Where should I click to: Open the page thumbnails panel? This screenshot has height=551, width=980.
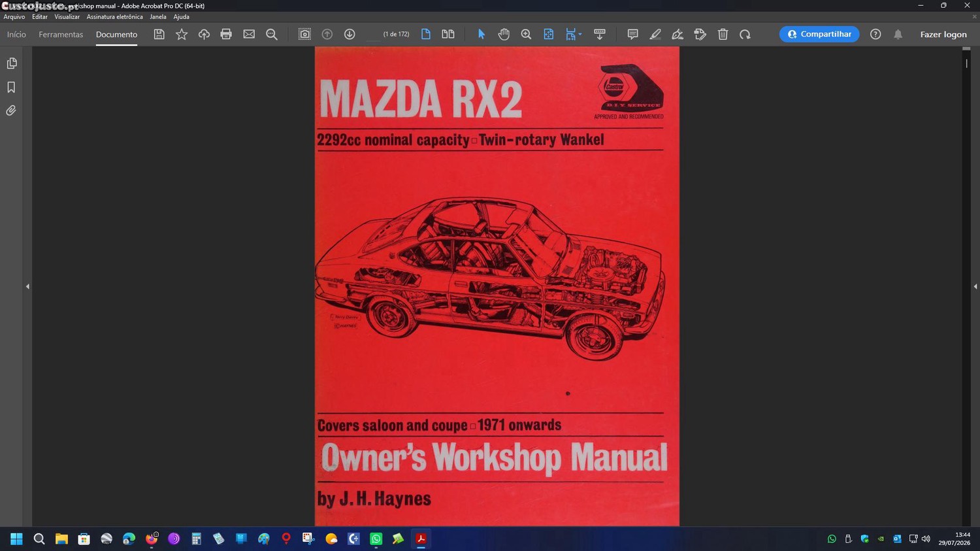click(11, 63)
